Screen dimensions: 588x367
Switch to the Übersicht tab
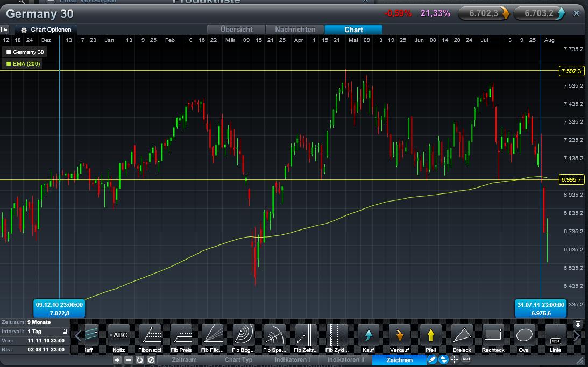click(236, 30)
